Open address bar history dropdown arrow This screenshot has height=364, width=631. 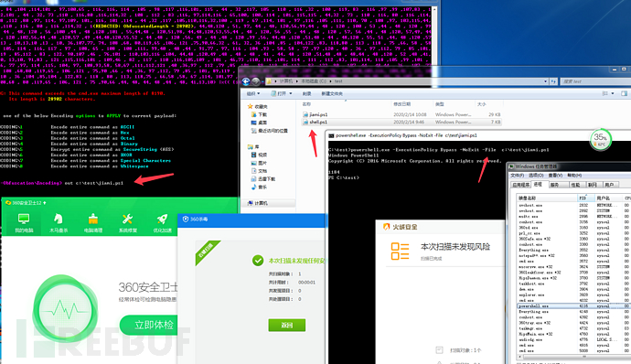546,81
